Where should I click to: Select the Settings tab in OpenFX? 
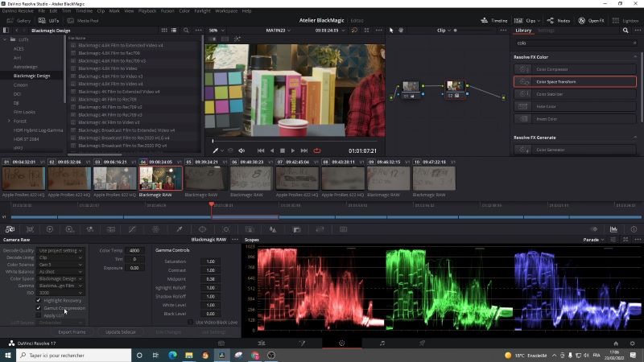[x=546, y=31]
